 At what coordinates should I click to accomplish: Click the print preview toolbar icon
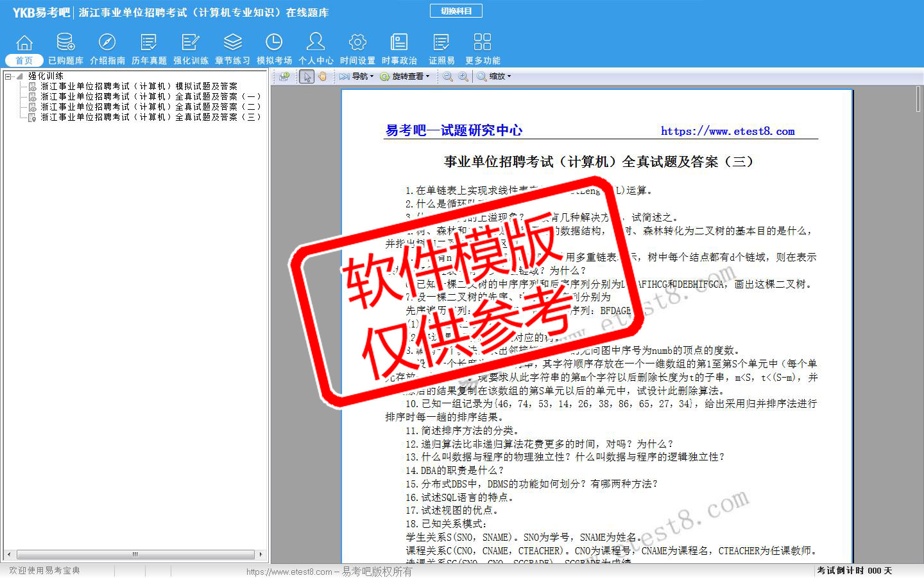point(284,76)
